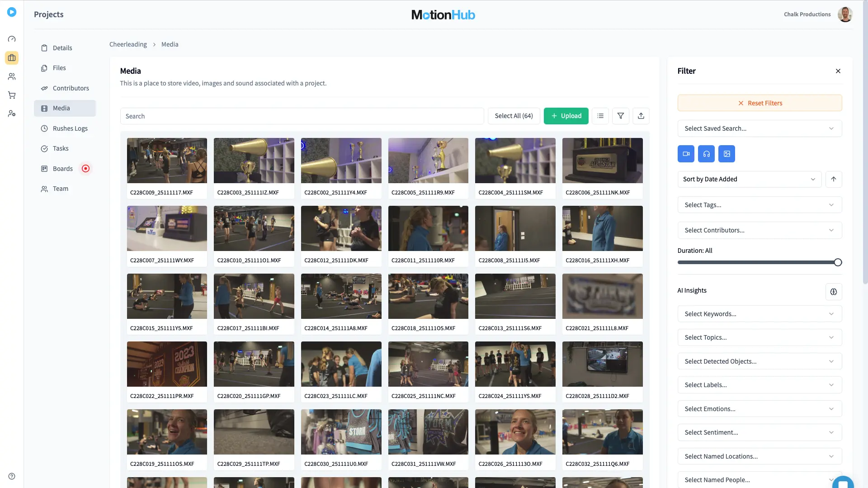The height and width of the screenshot is (488, 868).
Task: Click the Reset Filters button
Action: click(759, 103)
